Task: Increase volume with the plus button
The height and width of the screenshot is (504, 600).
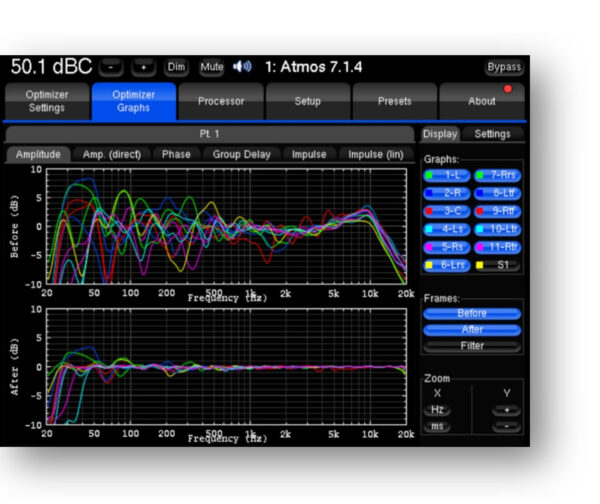Action: tap(143, 67)
